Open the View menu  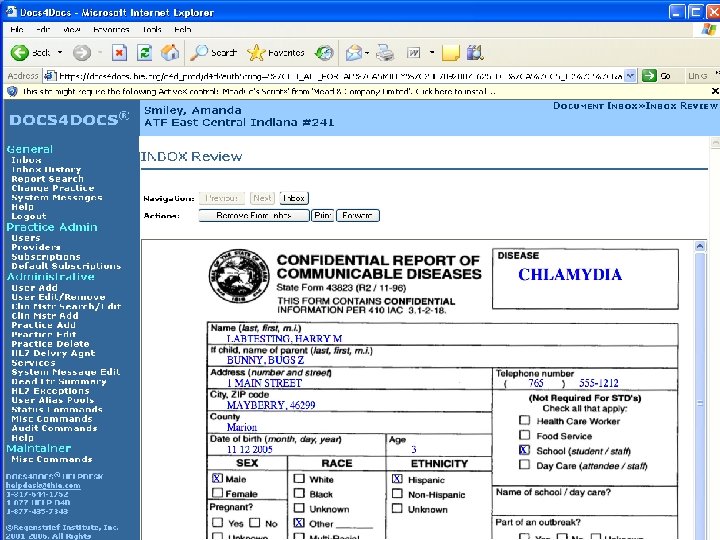point(72,29)
